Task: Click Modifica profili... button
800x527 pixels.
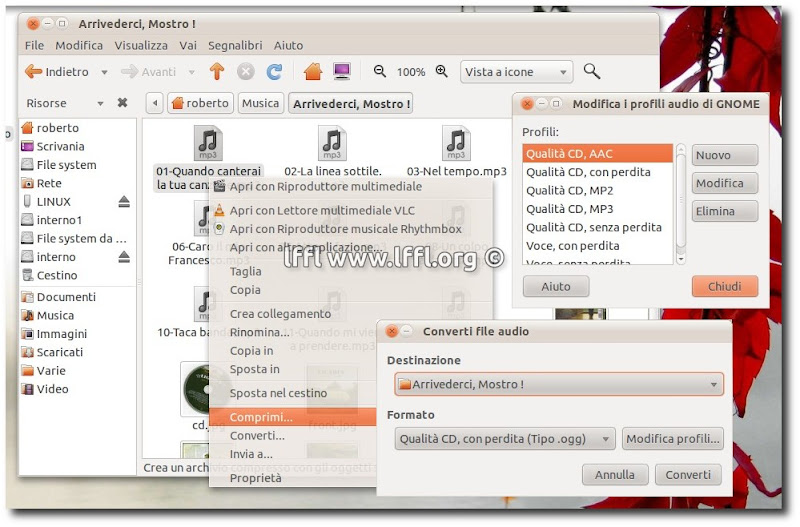Action: click(672, 439)
